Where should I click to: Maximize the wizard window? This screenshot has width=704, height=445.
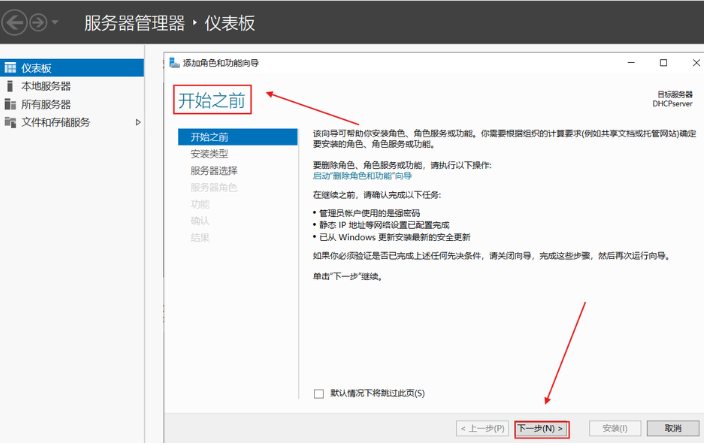(x=663, y=62)
